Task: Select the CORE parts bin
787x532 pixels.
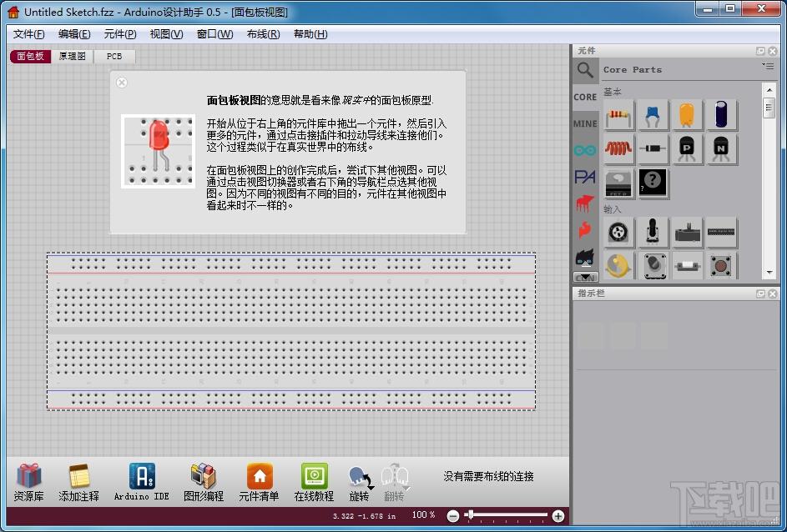Action: tap(585, 98)
